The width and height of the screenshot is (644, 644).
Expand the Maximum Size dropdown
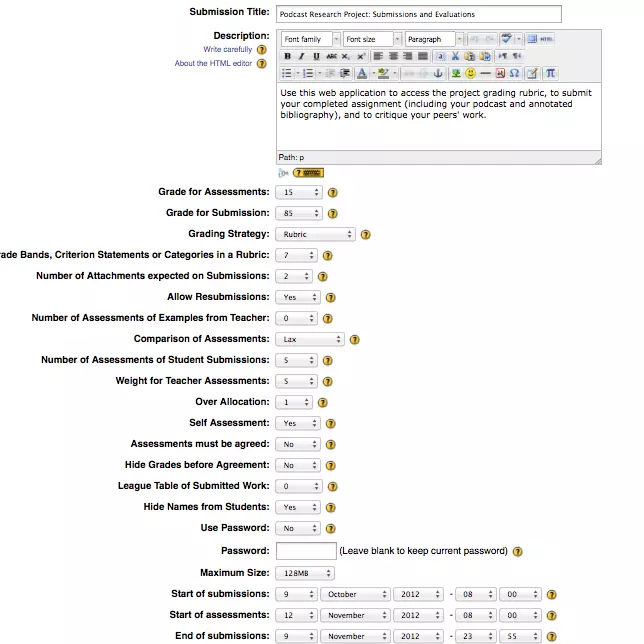coord(305,573)
